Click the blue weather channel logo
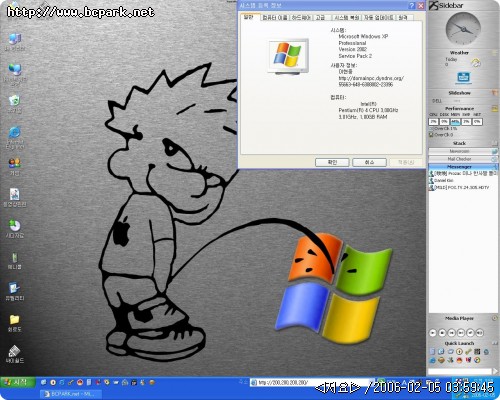Viewport: 500px width, 400px height. (463, 78)
